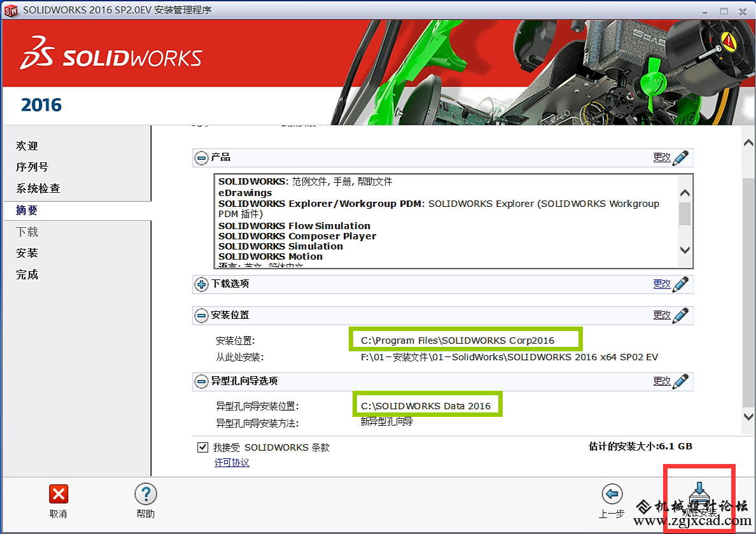Collapse the 安装位置 section
756x534 pixels.
(201, 316)
